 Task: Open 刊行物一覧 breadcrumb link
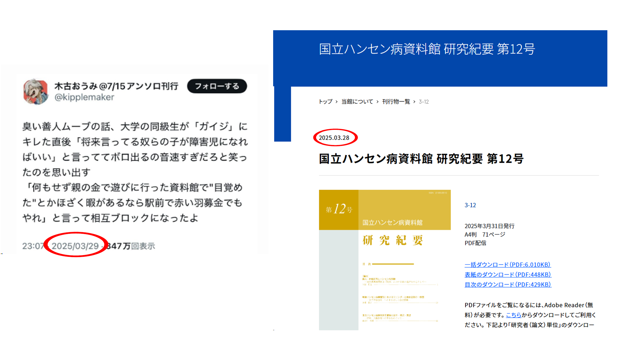(396, 102)
